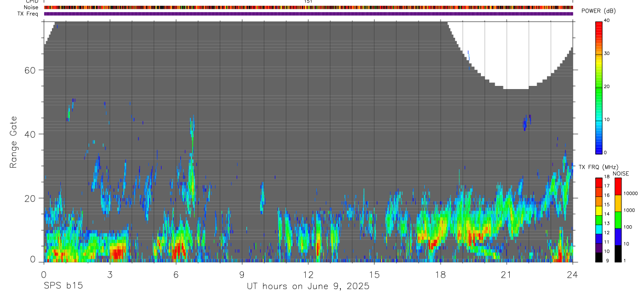Image resolution: width=644 pixels, height=297 pixels.
Task: Click the 12 hour tick label
Action: tap(308, 274)
